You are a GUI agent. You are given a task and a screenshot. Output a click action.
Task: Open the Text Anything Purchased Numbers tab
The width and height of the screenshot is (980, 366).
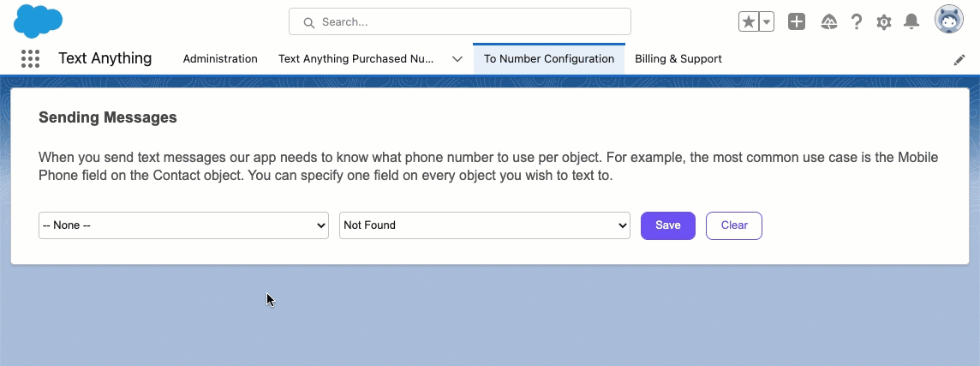point(356,59)
